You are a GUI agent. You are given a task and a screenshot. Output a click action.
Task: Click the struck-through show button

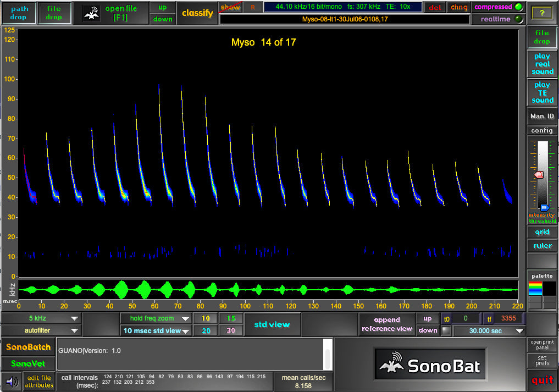230,7
